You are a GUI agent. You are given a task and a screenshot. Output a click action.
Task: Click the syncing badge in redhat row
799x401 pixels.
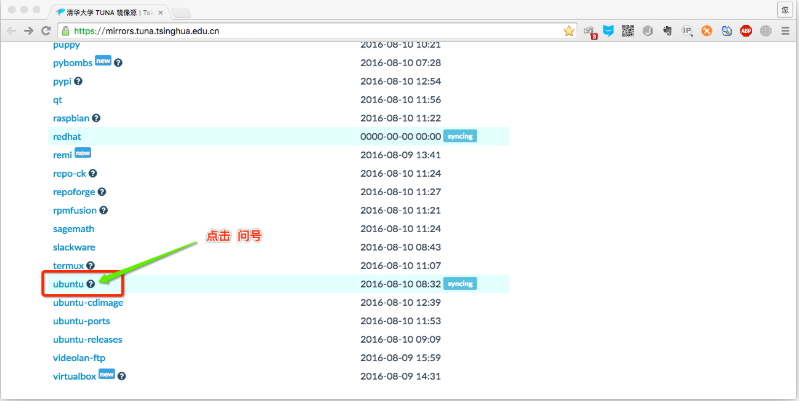pos(460,137)
